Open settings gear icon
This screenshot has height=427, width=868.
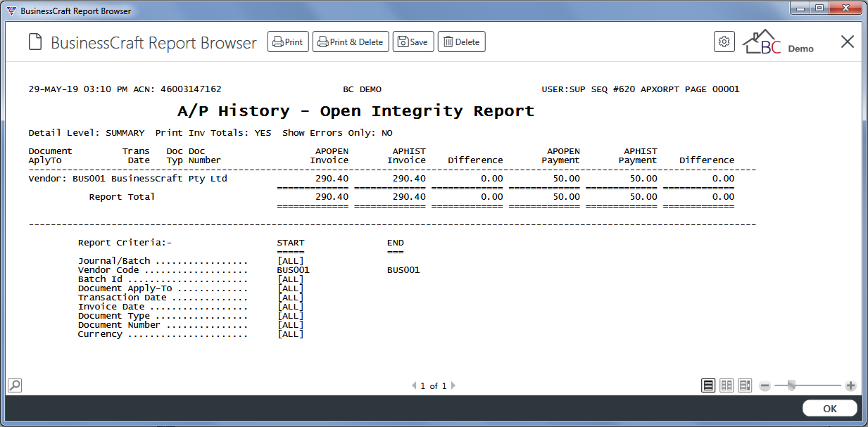click(x=724, y=42)
